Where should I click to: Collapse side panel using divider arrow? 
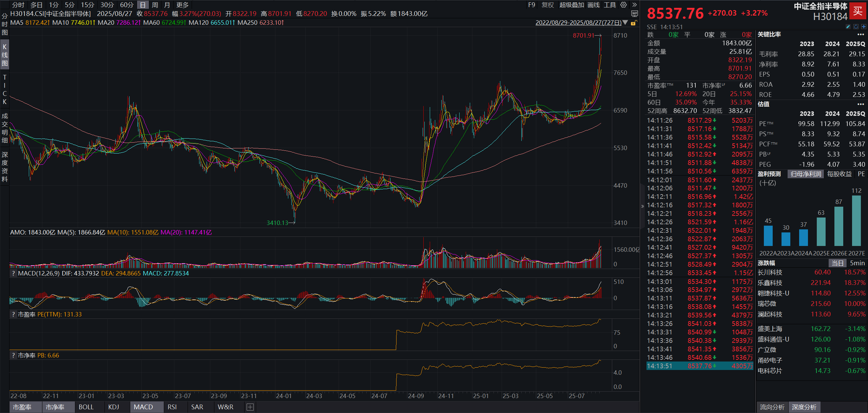coord(642,206)
